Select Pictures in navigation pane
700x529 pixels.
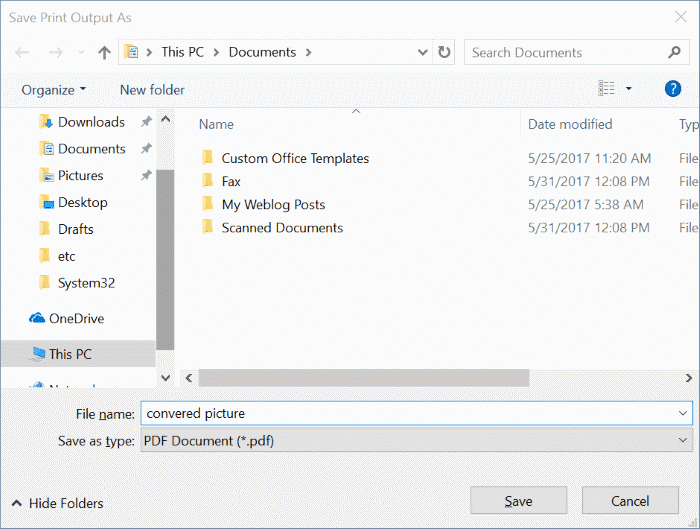tap(80, 175)
